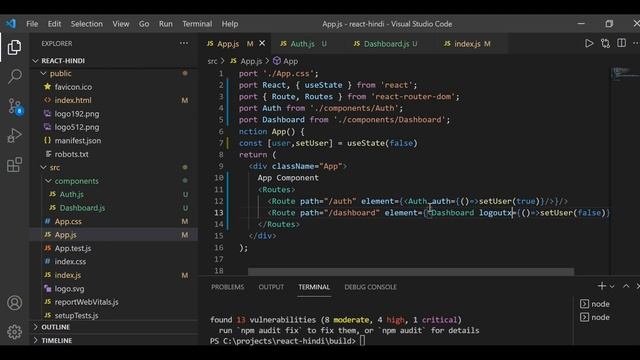This screenshot has width=640, height=360.
Task: Open the Source Control view icon
Action: 15,107
